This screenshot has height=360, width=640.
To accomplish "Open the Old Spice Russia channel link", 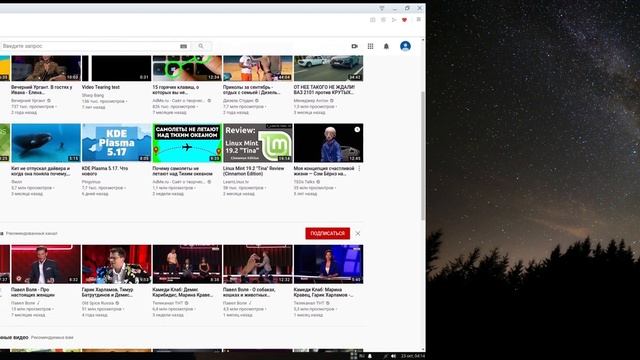I will tap(98, 303).
